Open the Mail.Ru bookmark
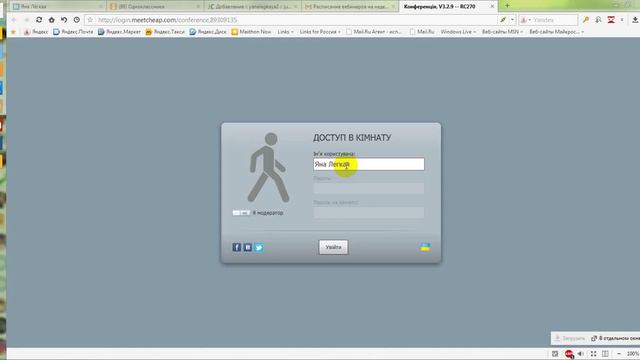The image size is (640, 360). (422, 31)
